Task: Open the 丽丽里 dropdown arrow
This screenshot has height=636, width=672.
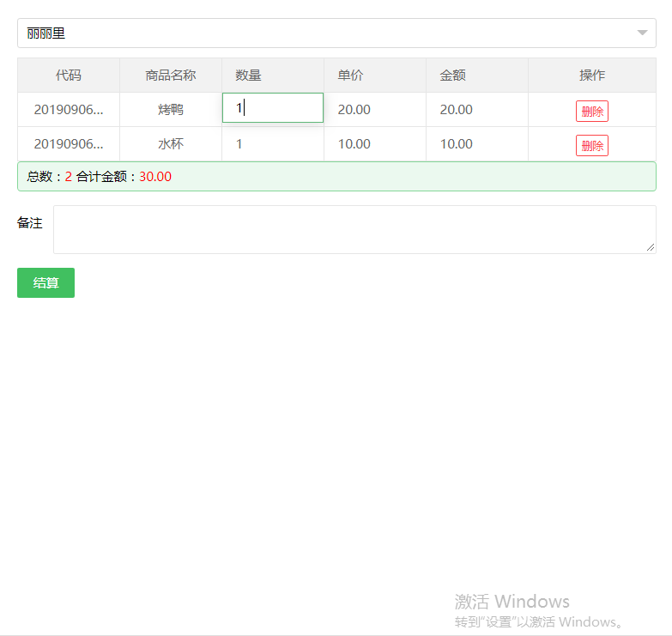Action: click(641, 33)
